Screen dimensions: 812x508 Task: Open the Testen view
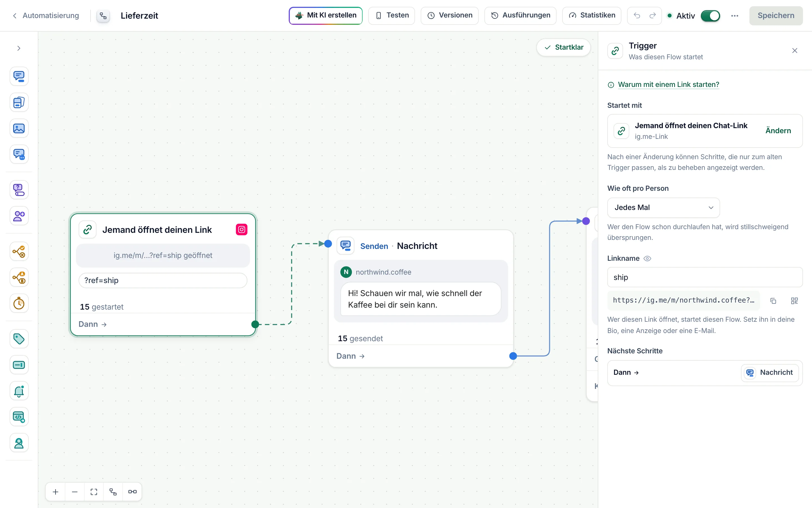pos(392,16)
